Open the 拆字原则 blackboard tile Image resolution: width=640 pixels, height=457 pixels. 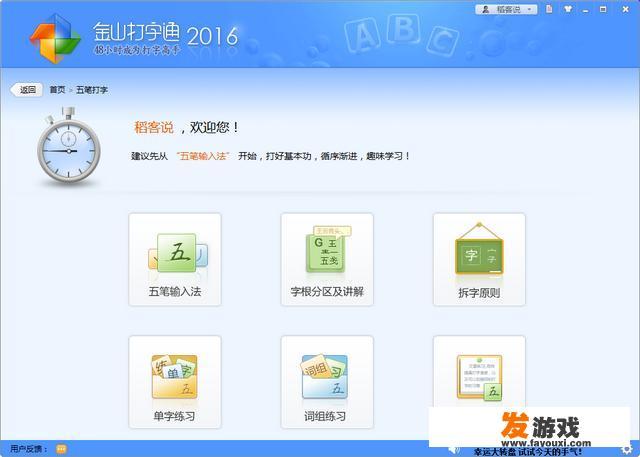coord(479,260)
